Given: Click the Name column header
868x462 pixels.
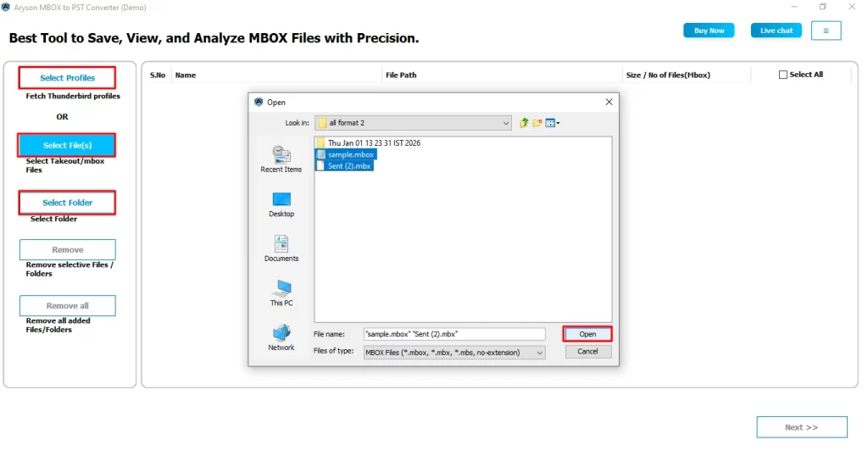Looking at the screenshot, I should pos(186,75).
